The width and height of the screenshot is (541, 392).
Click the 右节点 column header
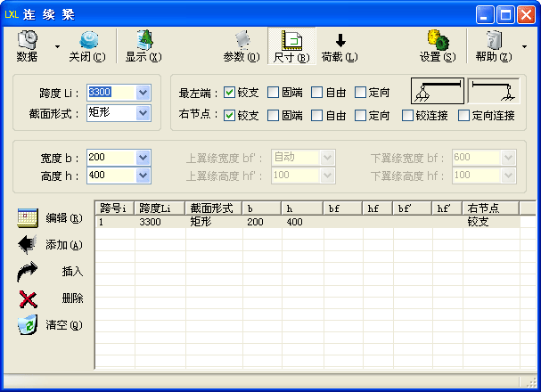click(490, 208)
